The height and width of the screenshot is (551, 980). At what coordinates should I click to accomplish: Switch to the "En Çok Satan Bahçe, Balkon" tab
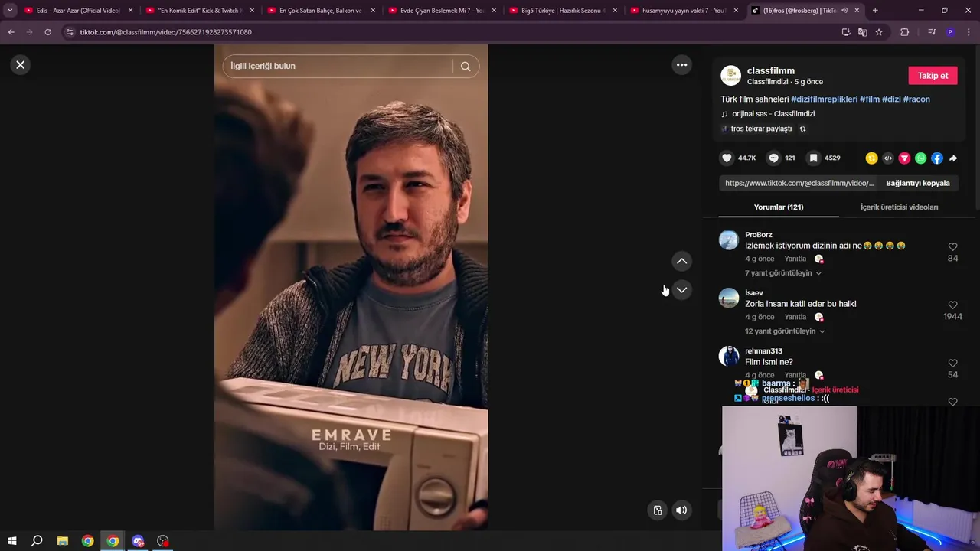[x=320, y=11]
